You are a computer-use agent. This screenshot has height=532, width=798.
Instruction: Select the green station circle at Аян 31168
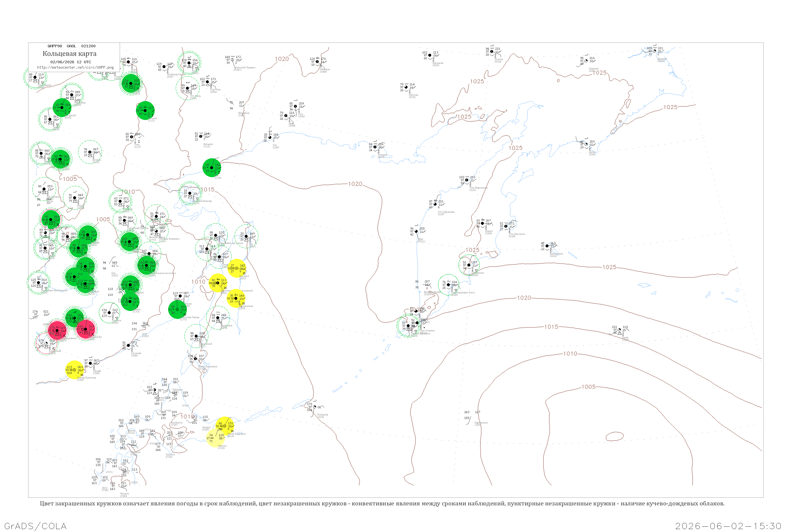[212, 168]
